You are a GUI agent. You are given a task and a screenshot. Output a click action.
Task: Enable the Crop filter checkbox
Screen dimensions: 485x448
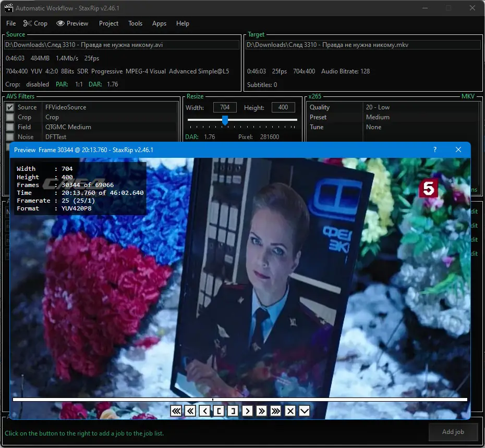point(10,117)
